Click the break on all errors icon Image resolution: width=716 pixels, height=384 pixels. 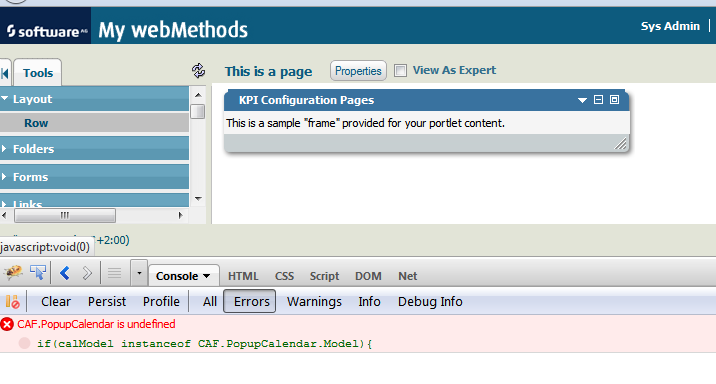pyautogui.click(x=12, y=302)
